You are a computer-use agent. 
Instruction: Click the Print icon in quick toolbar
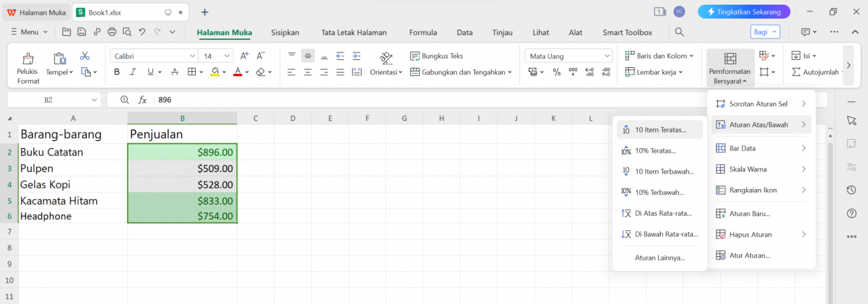tap(112, 32)
